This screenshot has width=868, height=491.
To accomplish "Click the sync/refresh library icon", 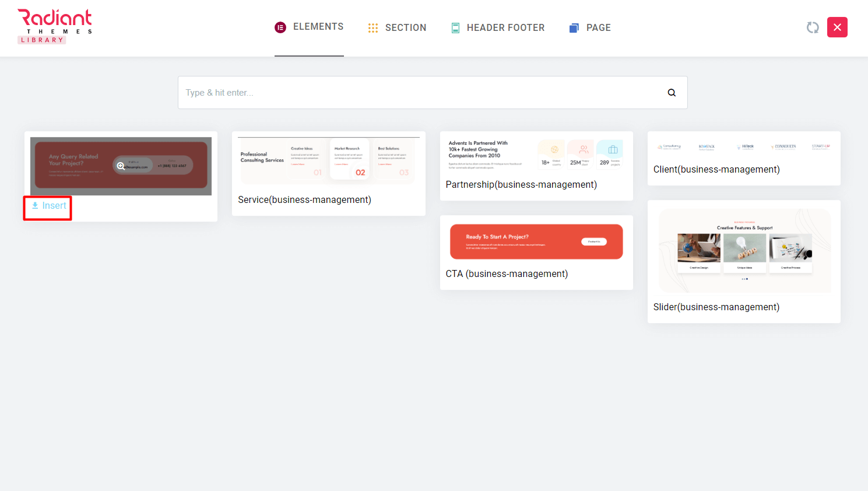I will click(x=813, y=27).
